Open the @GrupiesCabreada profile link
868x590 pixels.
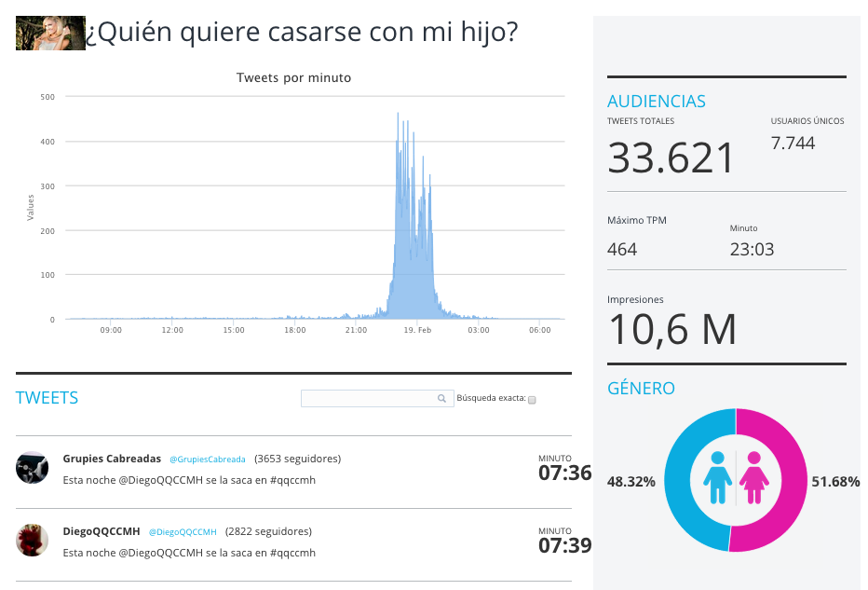point(207,460)
